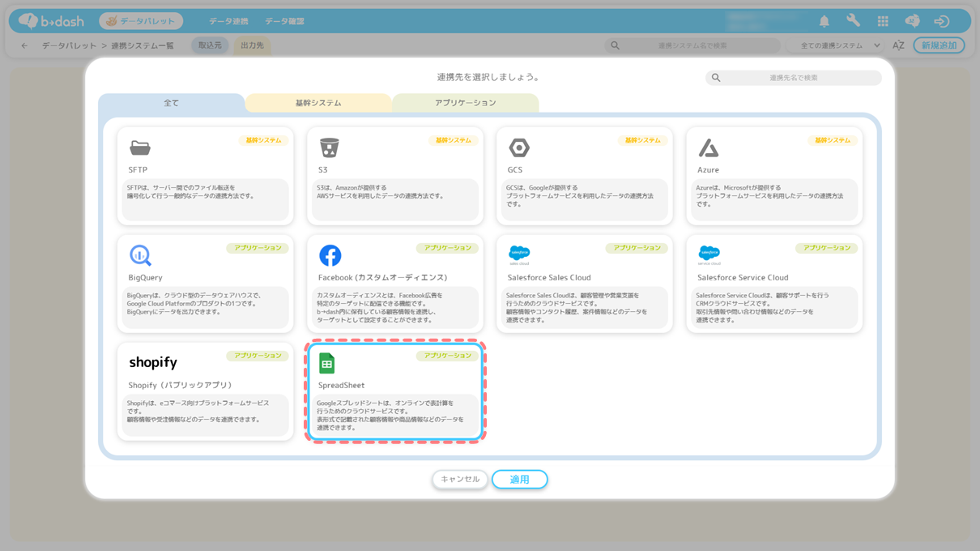980x551 pixels.
Task: Click the BigQuery logo icon
Action: 140,255
